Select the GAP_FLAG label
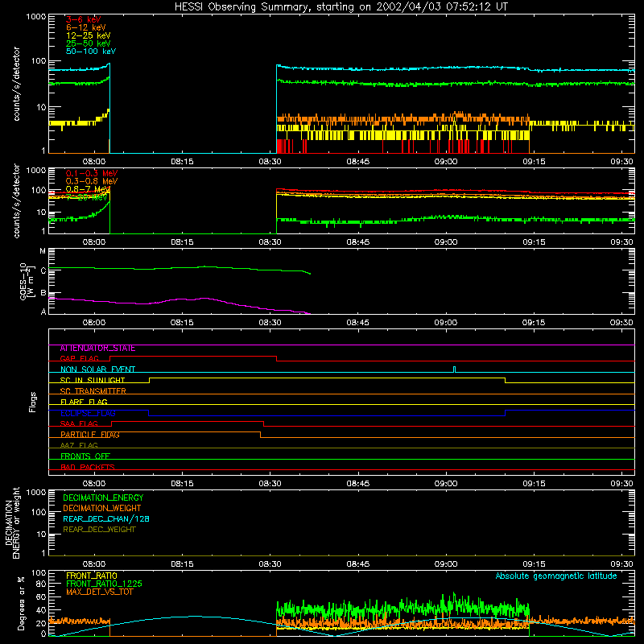The height and width of the screenshot is (644, 644). point(79,358)
